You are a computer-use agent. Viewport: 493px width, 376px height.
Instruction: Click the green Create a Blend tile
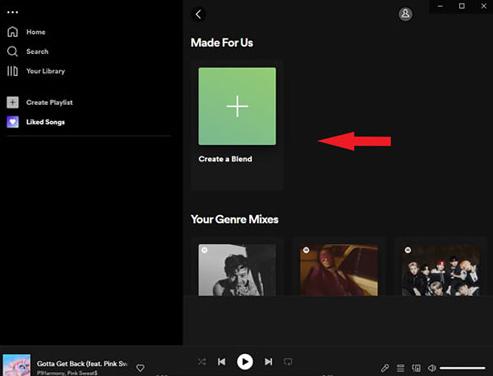(x=237, y=106)
